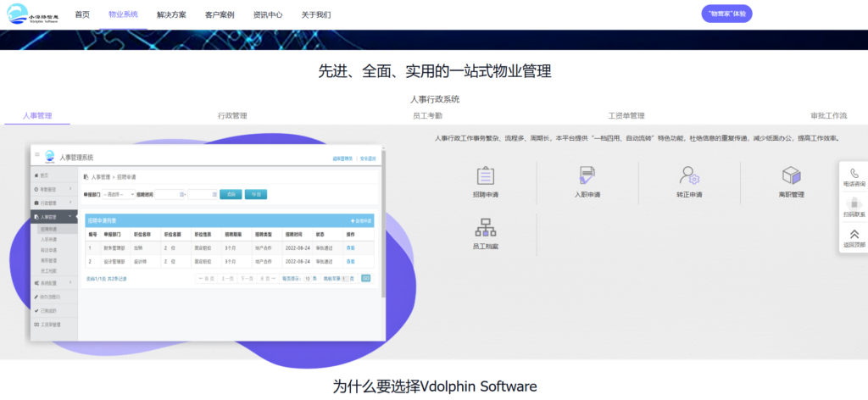
Task: Open 关于我们 in top navigation
Action: pos(316,15)
